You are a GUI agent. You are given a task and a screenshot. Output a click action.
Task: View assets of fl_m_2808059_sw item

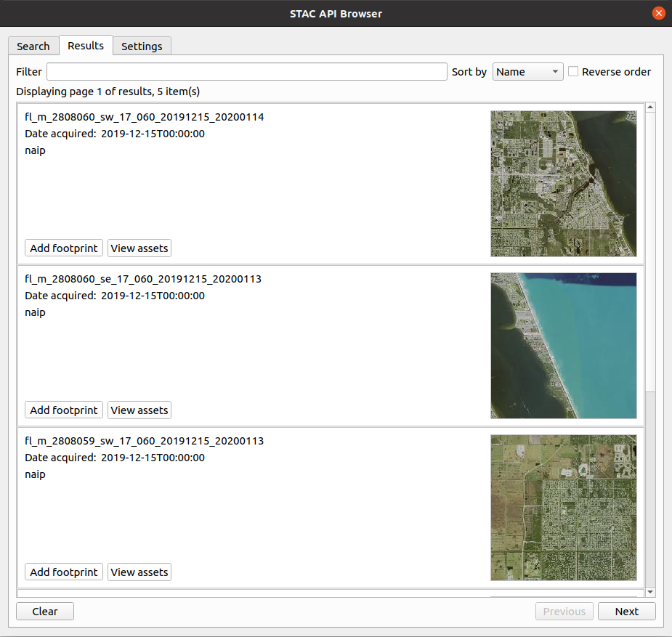(139, 572)
